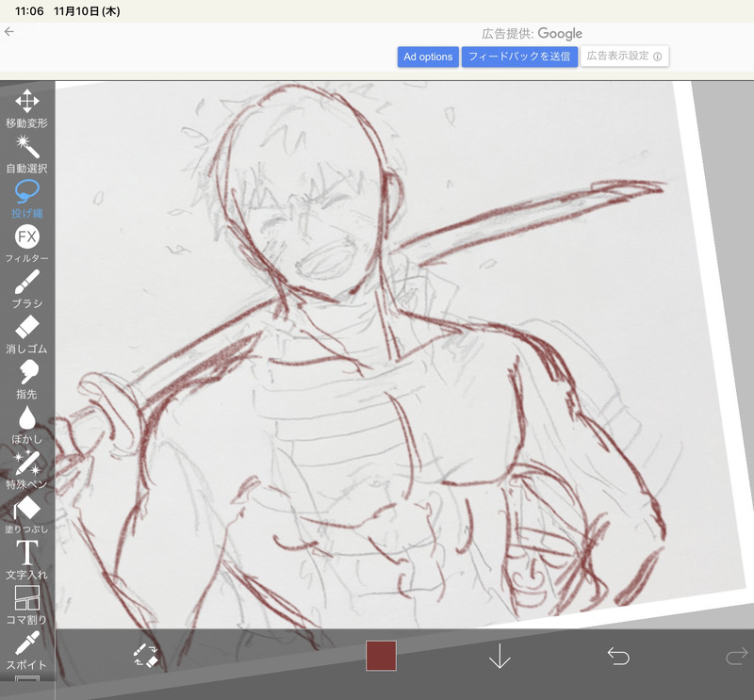Redo with the faded right arrow

point(737,656)
